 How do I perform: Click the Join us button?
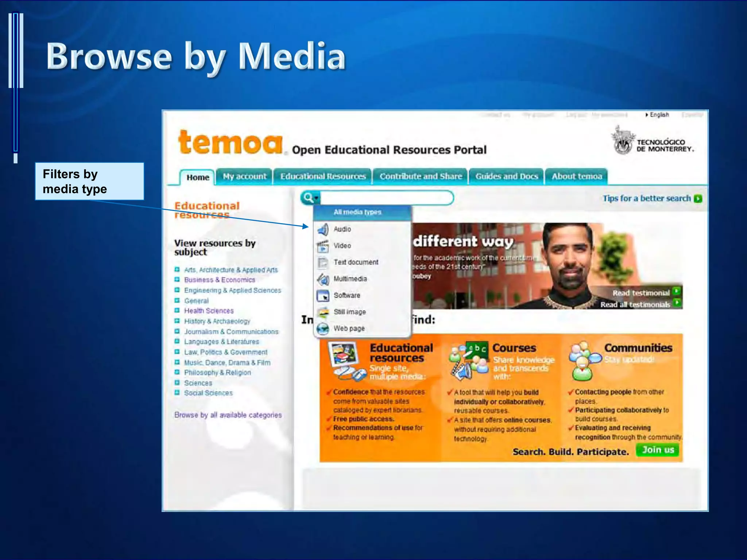point(658,450)
